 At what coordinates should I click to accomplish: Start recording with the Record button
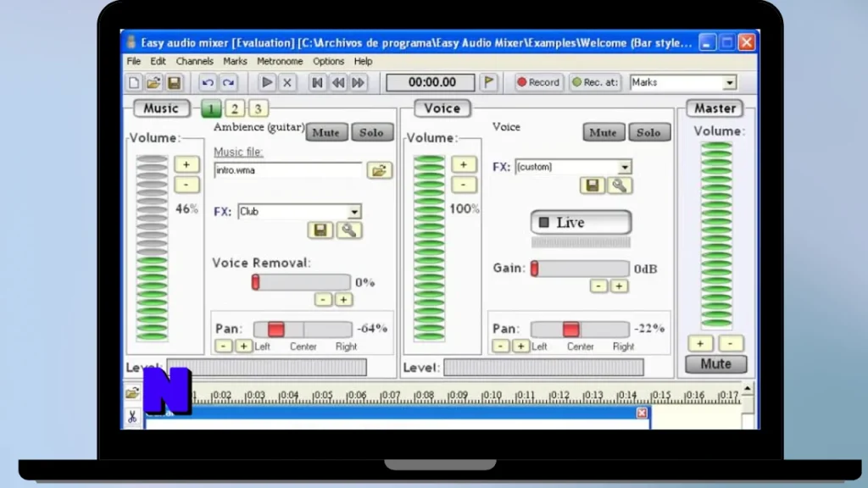tap(538, 82)
